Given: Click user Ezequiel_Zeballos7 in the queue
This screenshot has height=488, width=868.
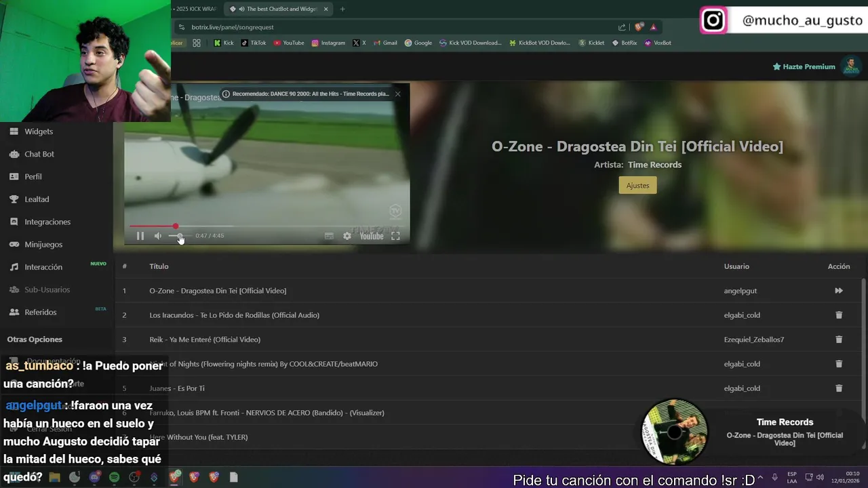Looking at the screenshot, I should point(754,340).
